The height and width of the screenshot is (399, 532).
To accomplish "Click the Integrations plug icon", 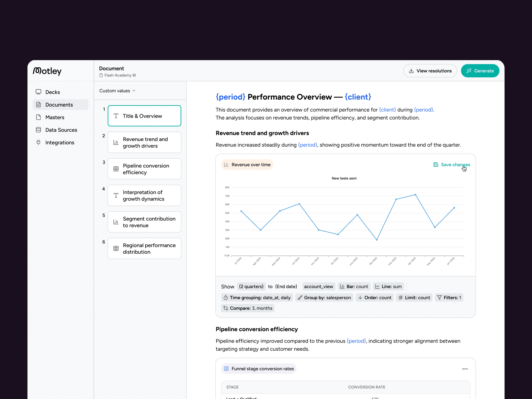I will [x=38, y=142].
